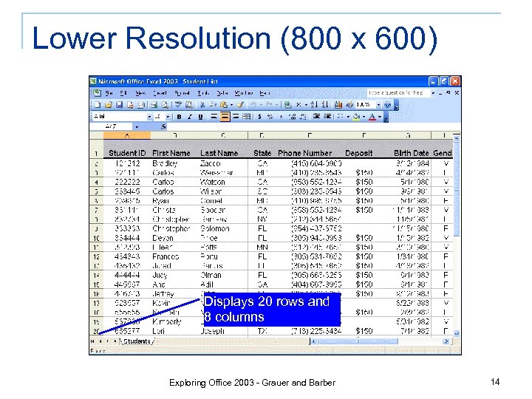Click the Open file folder icon
Image resolution: width=532 pixels, height=399 pixels.
[108, 105]
